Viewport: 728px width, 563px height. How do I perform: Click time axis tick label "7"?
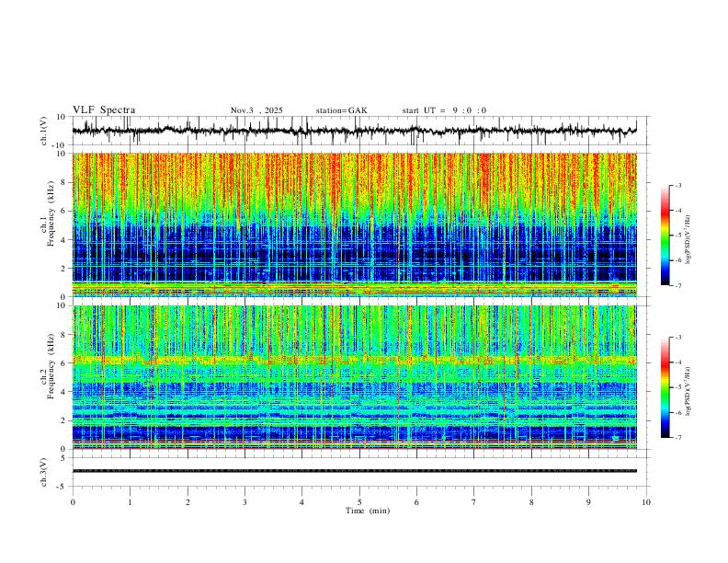coord(474,502)
